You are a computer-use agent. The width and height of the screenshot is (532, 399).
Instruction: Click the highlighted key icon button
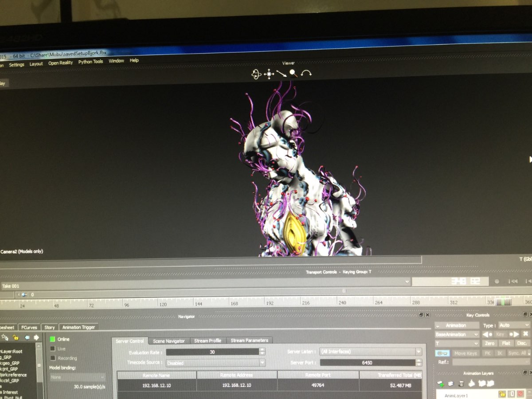click(x=442, y=353)
